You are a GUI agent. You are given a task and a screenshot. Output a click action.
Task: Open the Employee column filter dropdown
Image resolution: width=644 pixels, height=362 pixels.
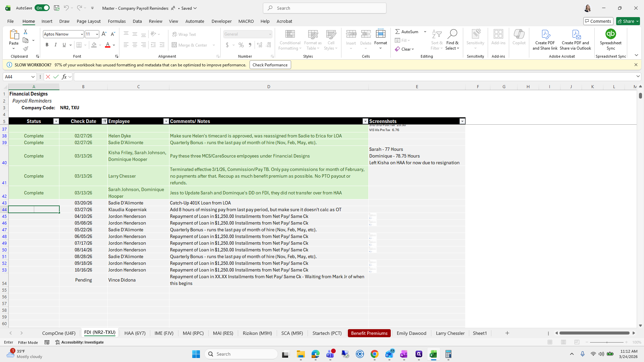[166, 121]
